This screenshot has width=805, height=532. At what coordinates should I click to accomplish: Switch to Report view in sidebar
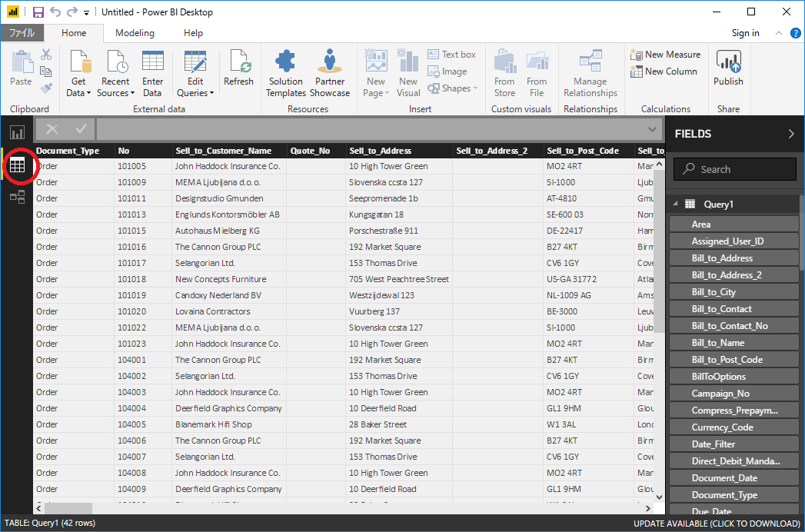(17, 133)
